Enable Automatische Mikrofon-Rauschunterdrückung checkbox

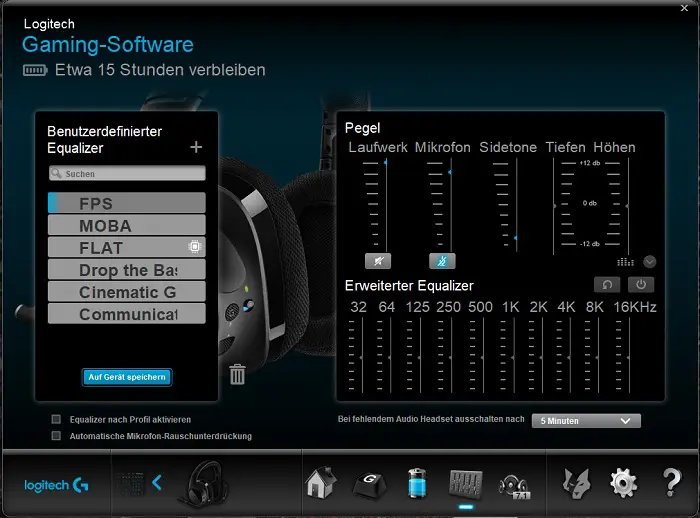(56, 435)
